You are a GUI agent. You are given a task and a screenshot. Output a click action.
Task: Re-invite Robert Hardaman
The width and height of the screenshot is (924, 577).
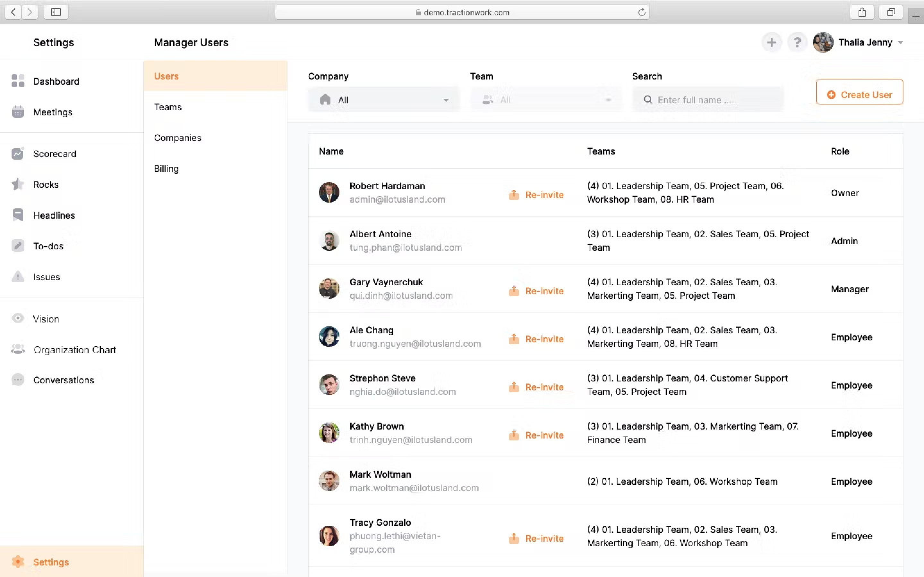[x=536, y=195]
